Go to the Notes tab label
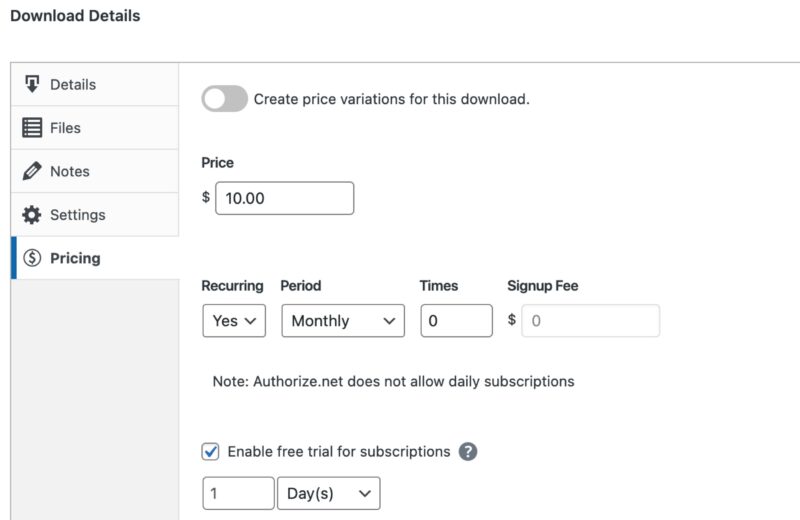The width and height of the screenshot is (800, 520). tap(70, 171)
